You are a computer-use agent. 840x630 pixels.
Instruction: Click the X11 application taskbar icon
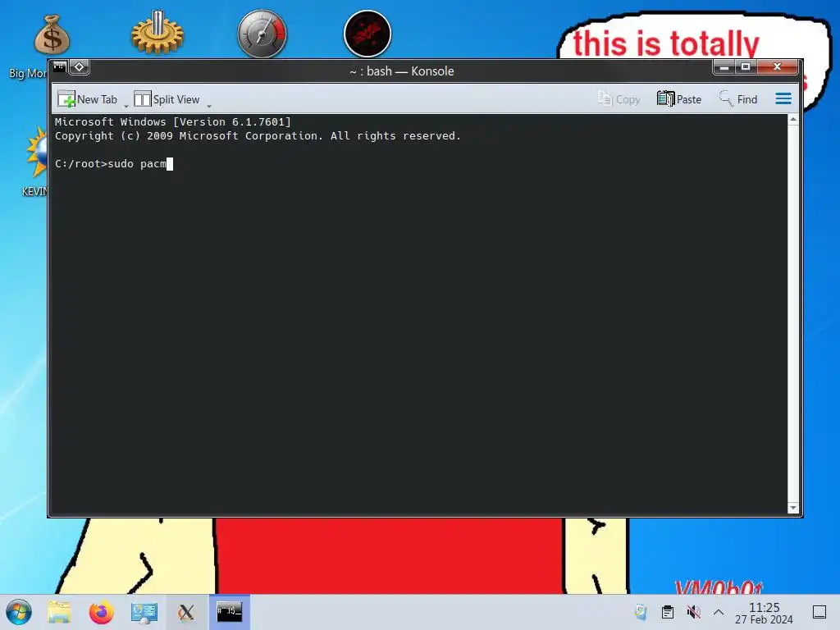tap(186, 612)
